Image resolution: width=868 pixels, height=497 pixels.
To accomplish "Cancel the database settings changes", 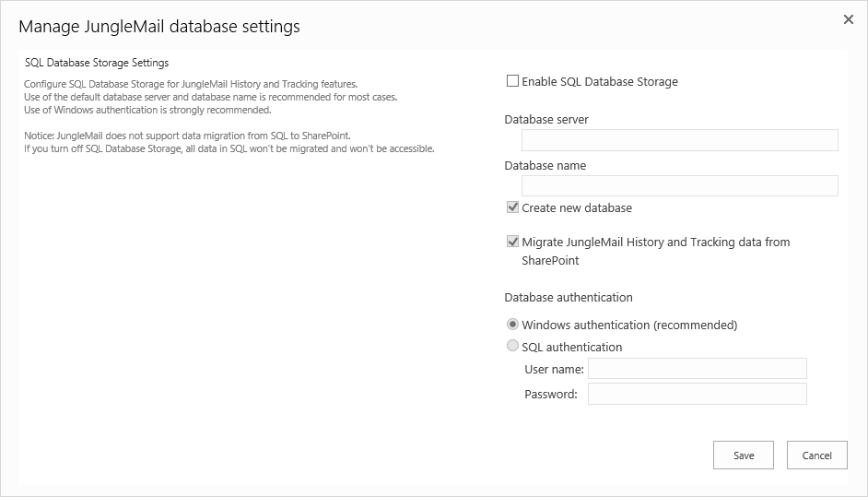I will click(x=816, y=456).
